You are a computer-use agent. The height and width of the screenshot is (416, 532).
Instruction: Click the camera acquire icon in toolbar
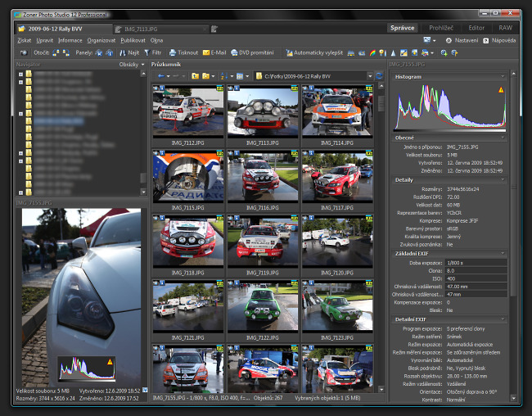point(24,52)
